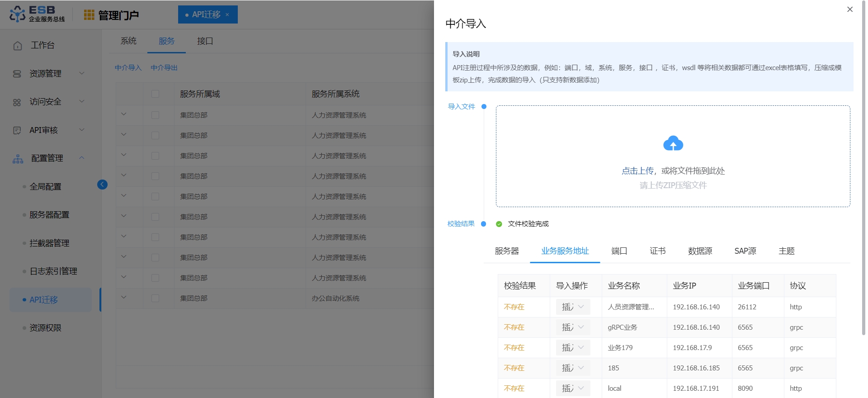This screenshot has width=868, height=398.
Task: Expand the 资源管理 sidebar menu
Action: (x=82, y=73)
